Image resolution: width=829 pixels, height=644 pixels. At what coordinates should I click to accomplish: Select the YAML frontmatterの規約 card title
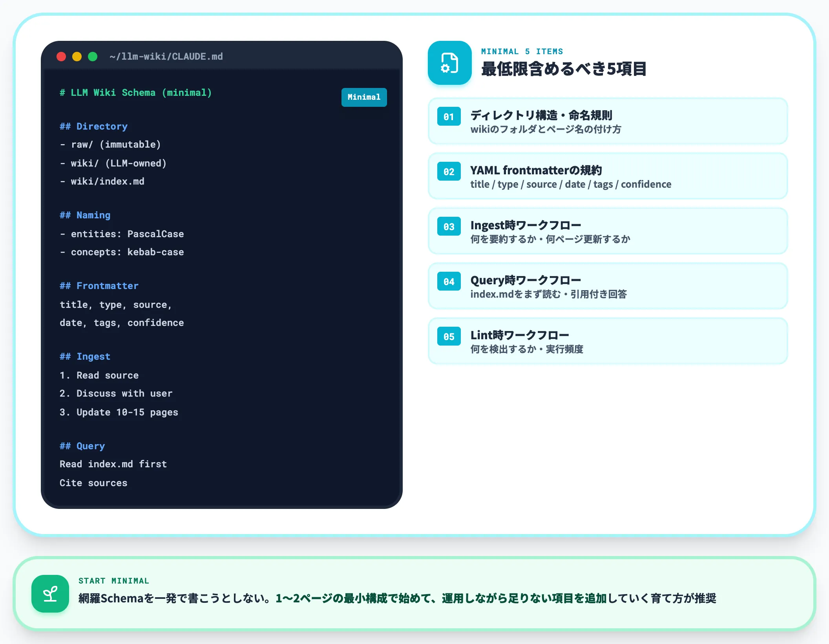click(536, 170)
